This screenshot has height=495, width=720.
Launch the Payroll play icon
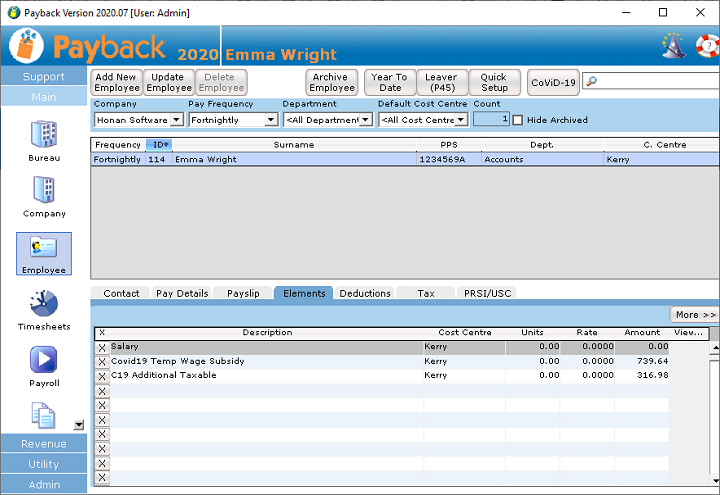pos(43,361)
